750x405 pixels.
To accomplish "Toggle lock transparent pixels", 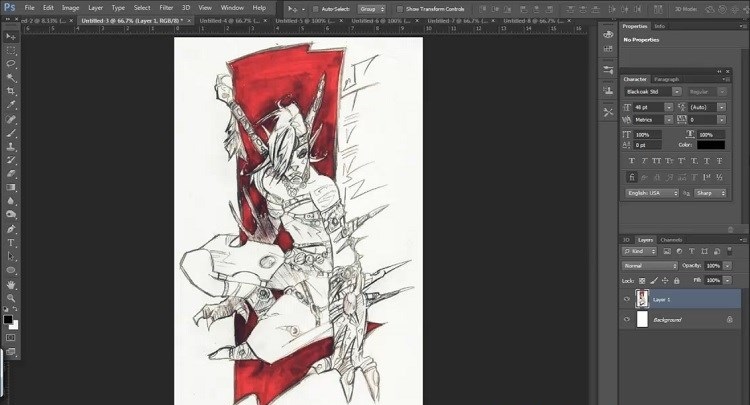I will 642,281.
